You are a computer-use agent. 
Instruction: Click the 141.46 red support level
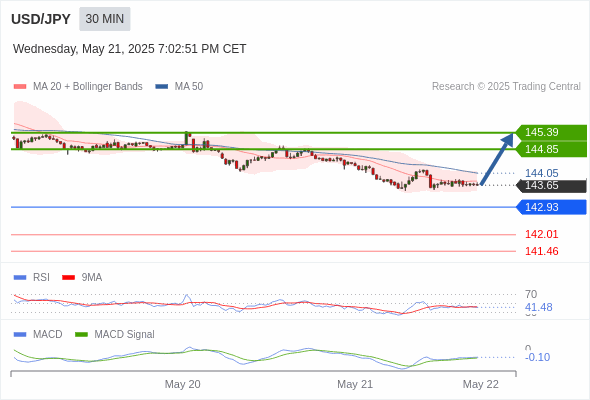[x=541, y=251]
